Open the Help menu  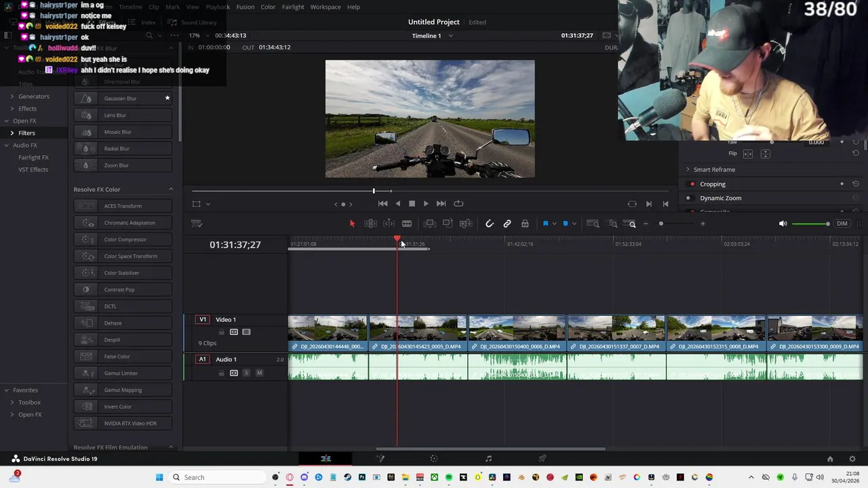[x=353, y=7]
